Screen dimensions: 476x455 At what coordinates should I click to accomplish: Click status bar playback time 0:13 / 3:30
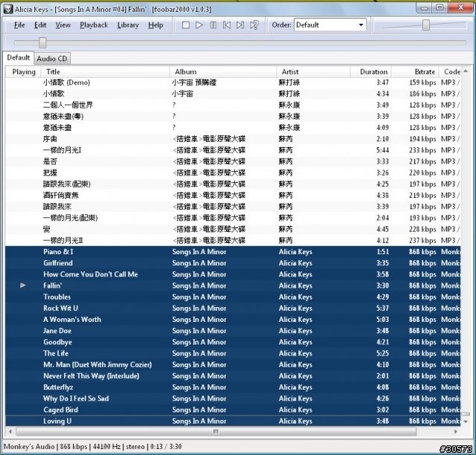[x=166, y=446]
